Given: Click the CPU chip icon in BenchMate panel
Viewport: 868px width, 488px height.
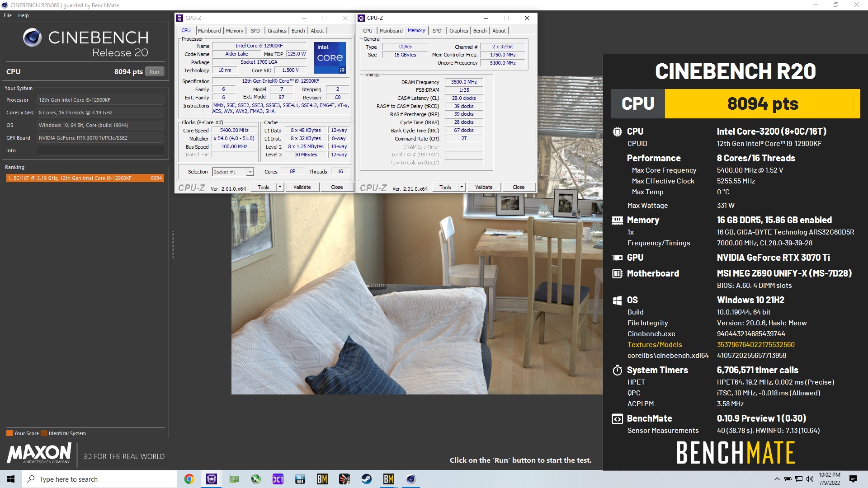Looking at the screenshot, I should point(617,131).
